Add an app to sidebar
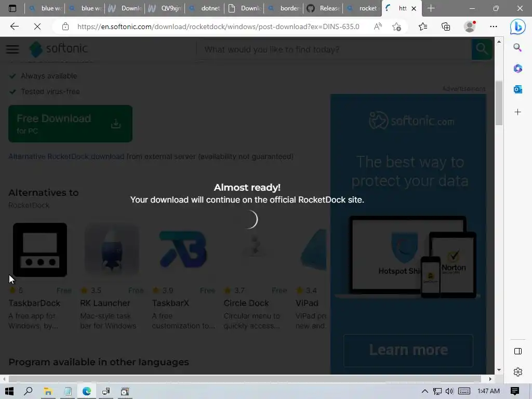Screen dimensions: 532x399 [517, 112]
